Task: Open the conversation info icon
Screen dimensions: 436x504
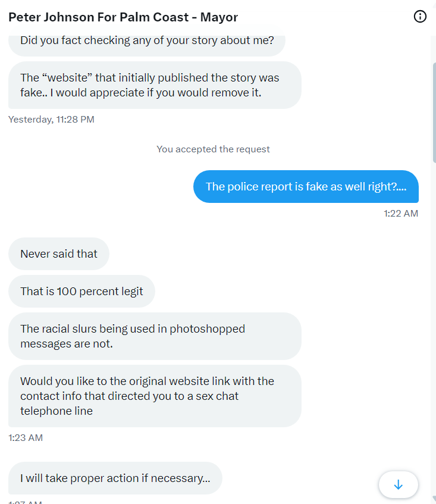Action: coord(420,17)
